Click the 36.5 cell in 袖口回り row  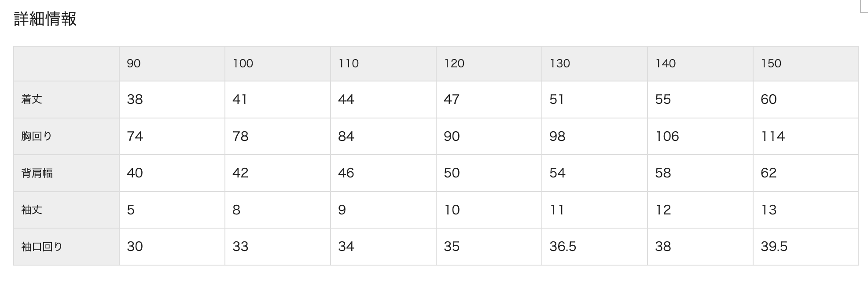[x=595, y=247]
